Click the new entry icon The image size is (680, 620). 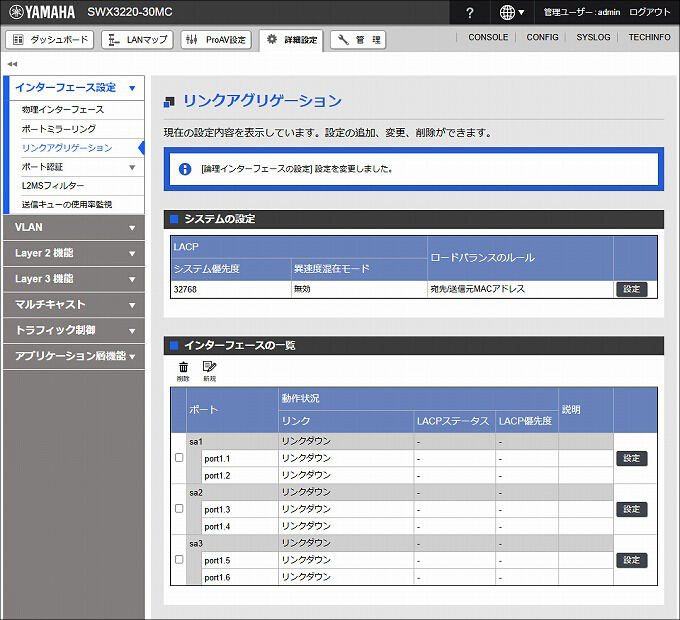(x=209, y=371)
